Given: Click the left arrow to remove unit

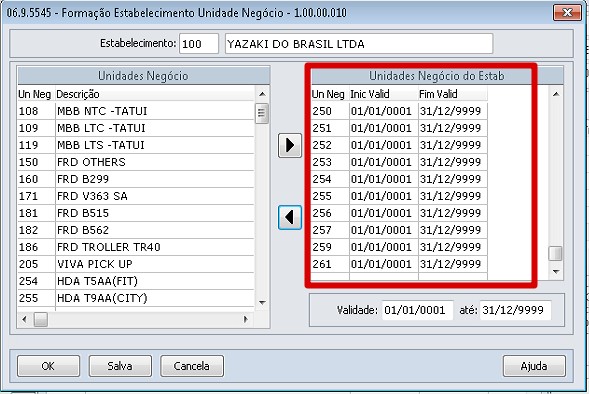Looking at the screenshot, I should pyautogui.click(x=290, y=217).
